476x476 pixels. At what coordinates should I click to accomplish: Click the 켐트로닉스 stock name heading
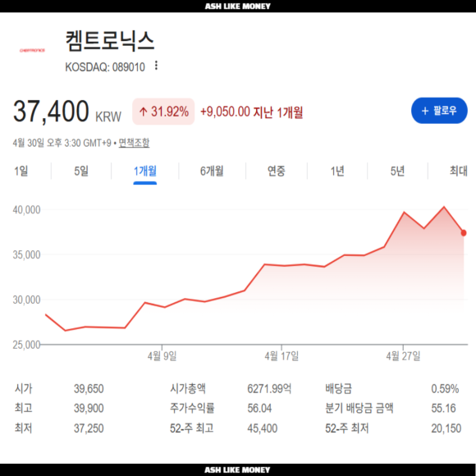[110, 41]
